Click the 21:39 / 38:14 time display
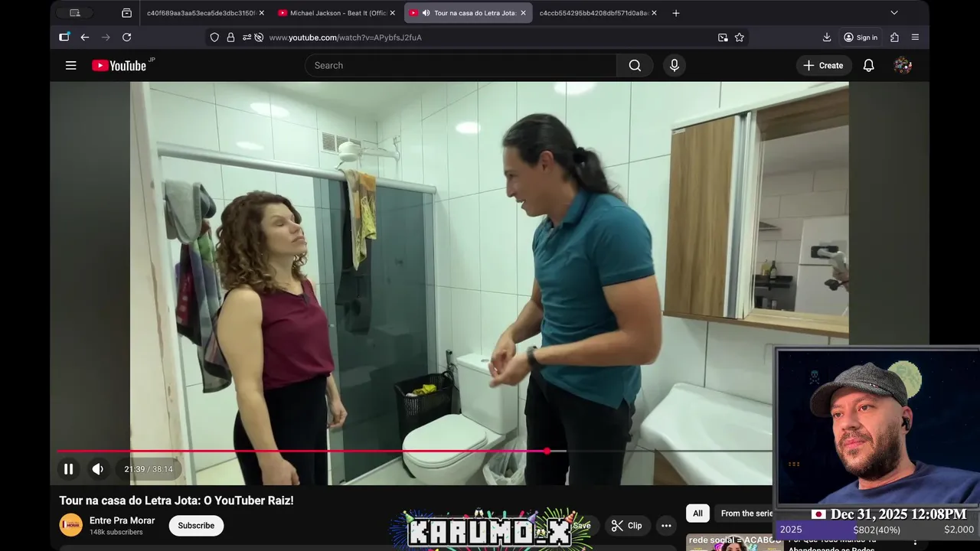The width and height of the screenshot is (980, 551). tap(149, 469)
